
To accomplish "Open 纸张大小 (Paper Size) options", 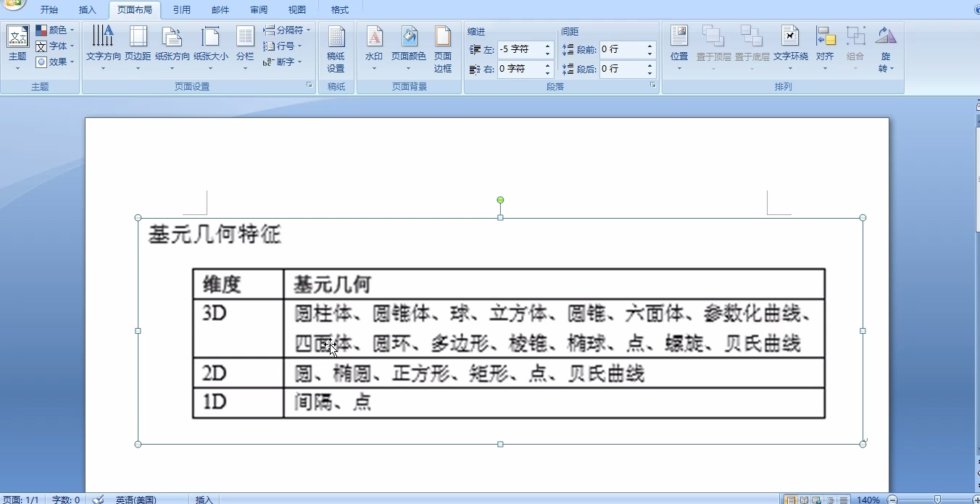I will (211, 49).
